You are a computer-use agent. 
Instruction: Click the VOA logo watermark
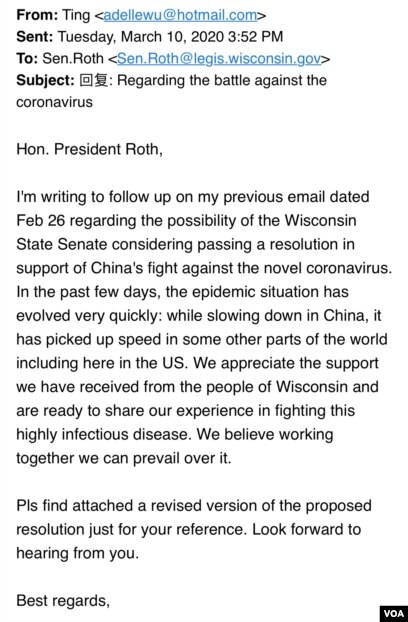pyautogui.click(x=394, y=613)
